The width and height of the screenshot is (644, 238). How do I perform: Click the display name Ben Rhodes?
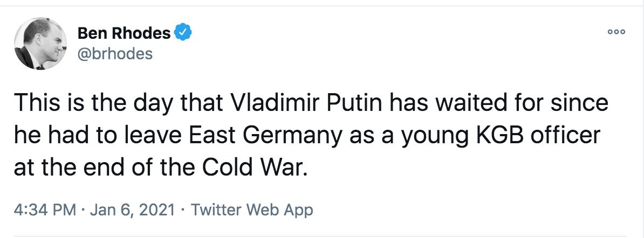(x=124, y=34)
